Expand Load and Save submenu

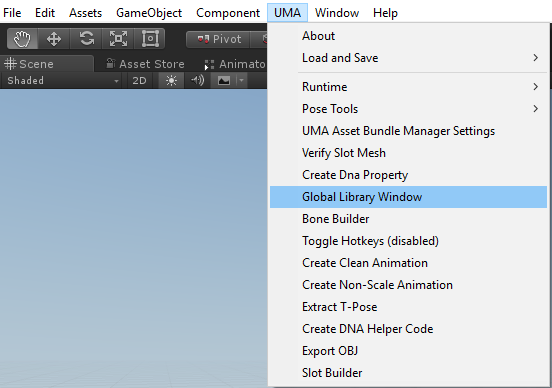point(408,58)
